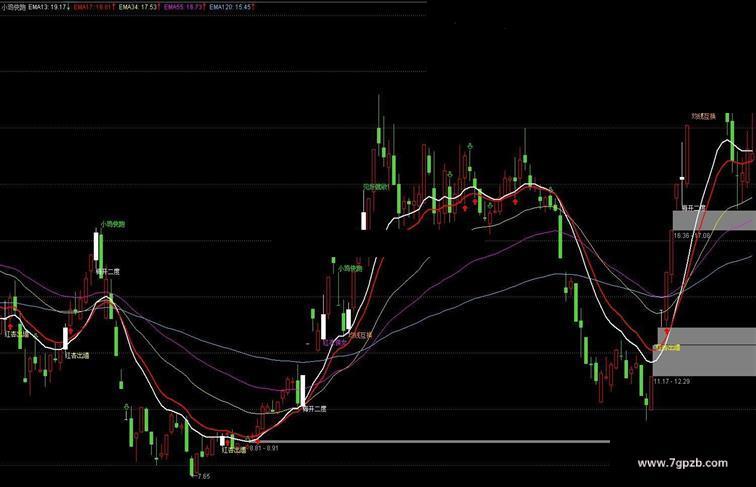Click the red up-arrow at gray zone 11.17
756x487 pixels.
point(667,332)
